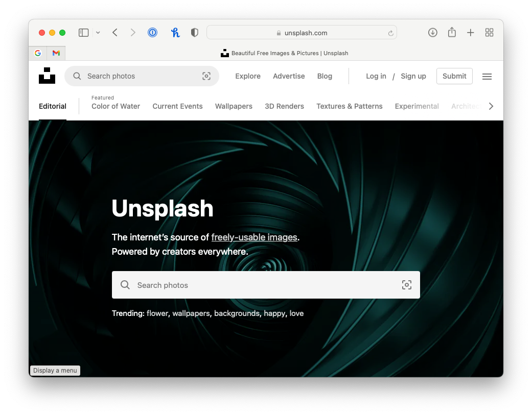
Task: Click Sign up
Action: [x=413, y=76]
